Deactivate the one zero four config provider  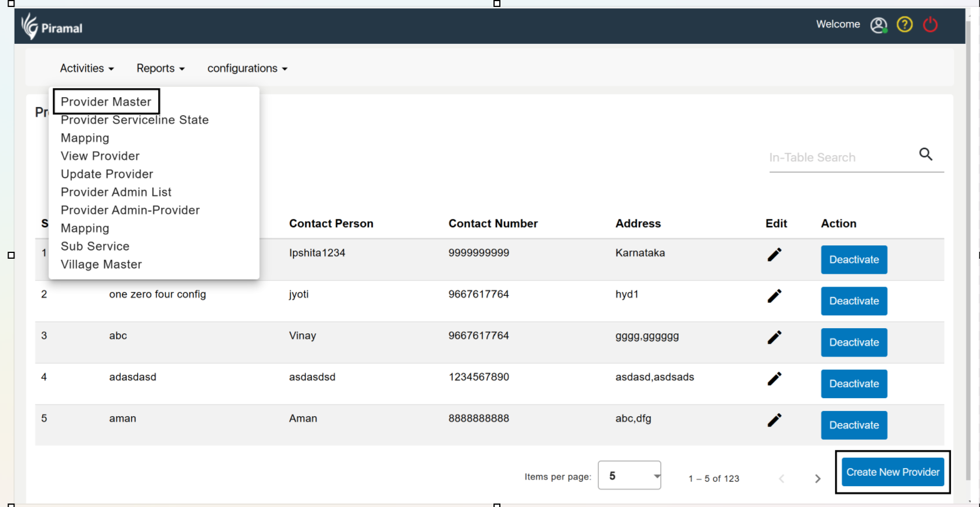tap(854, 301)
